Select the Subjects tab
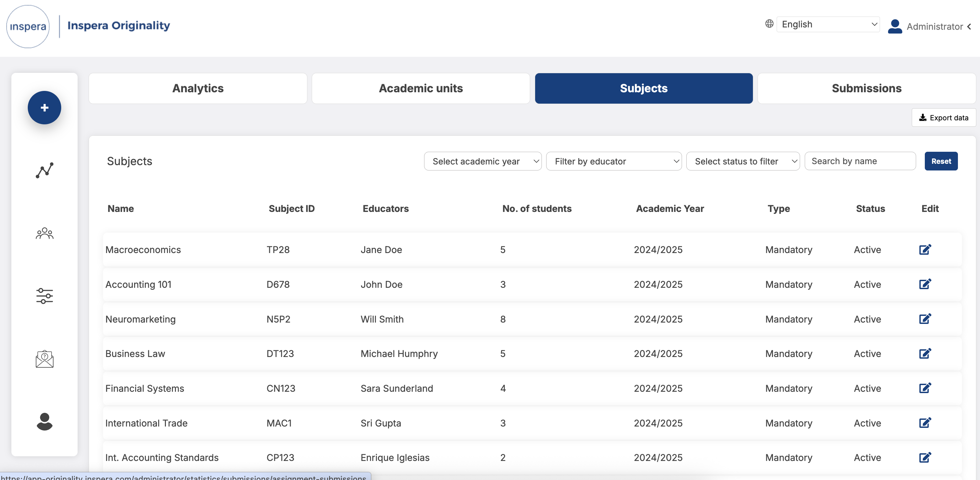Screen dimensions: 980x480 (x=644, y=88)
